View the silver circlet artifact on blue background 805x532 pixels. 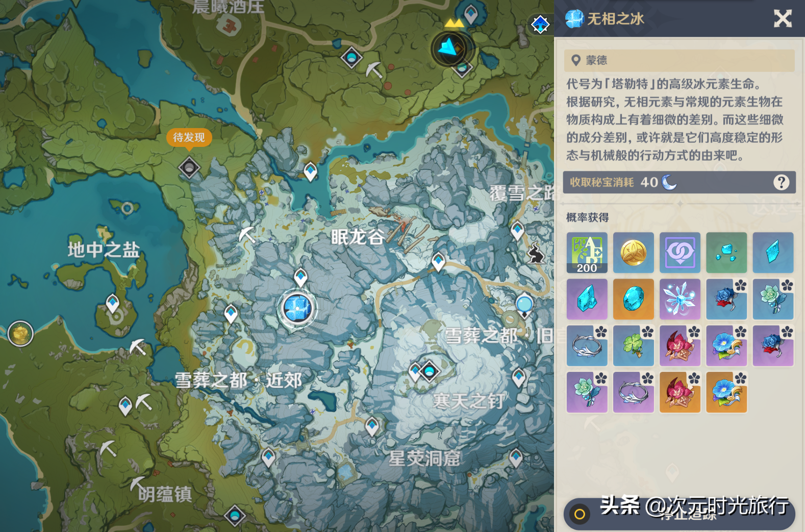tap(587, 346)
